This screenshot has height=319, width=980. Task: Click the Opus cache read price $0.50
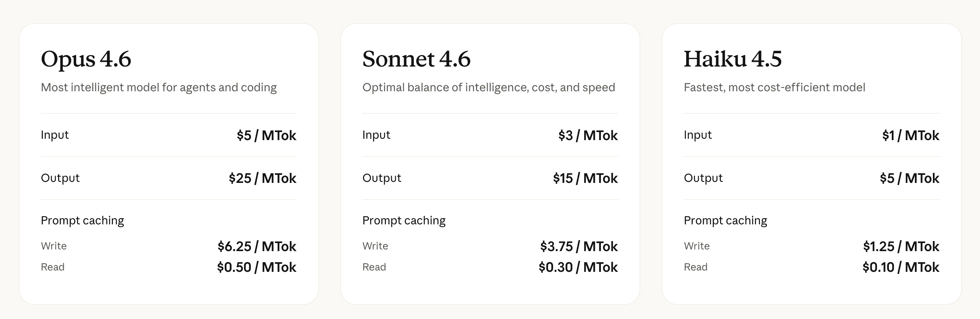tap(257, 267)
